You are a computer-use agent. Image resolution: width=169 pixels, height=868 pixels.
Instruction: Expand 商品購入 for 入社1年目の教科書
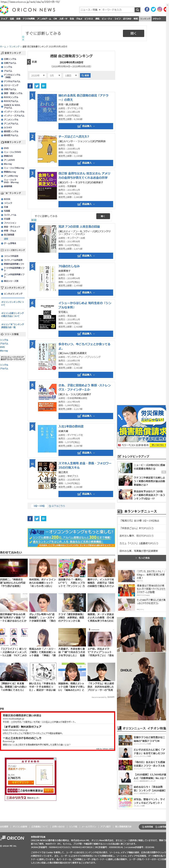click(x=85, y=453)
